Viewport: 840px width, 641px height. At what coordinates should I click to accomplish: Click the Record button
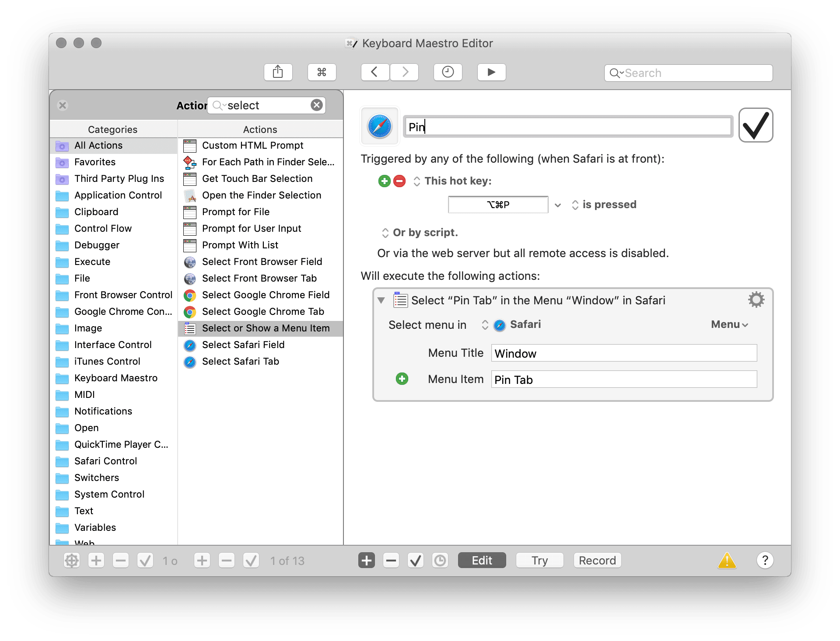coord(597,560)
